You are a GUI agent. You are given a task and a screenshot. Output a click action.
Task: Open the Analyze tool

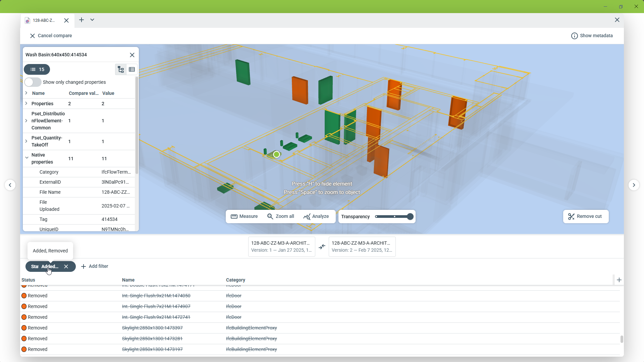[x=316, y=216]
